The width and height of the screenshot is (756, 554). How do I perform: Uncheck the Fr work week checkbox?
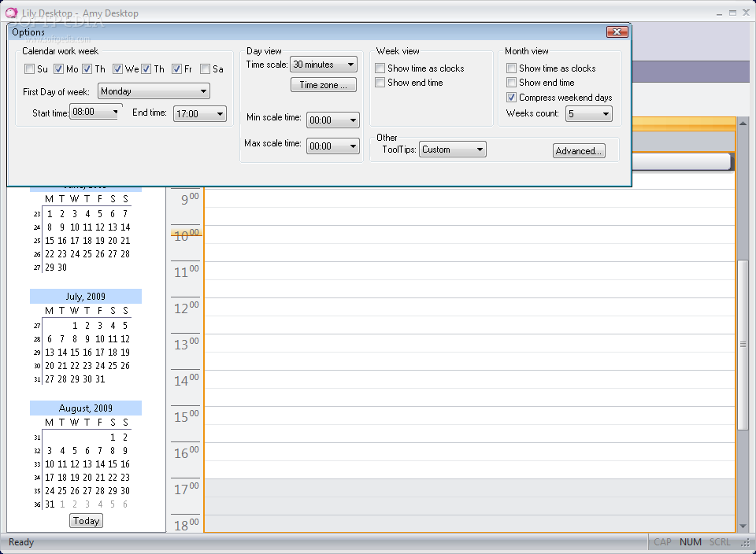(176, 69)
